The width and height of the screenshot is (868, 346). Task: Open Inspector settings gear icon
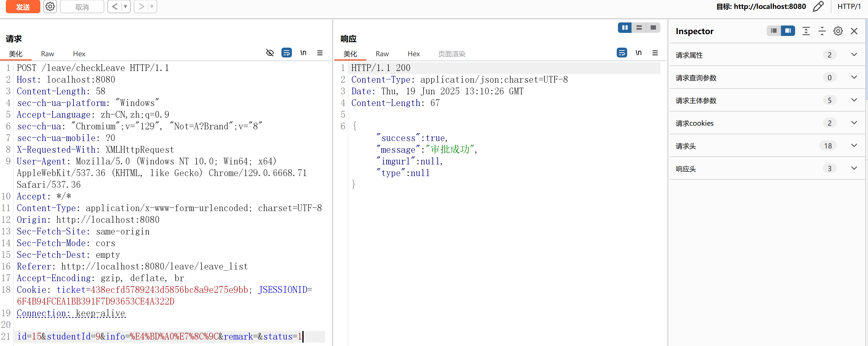pos(838,31)
